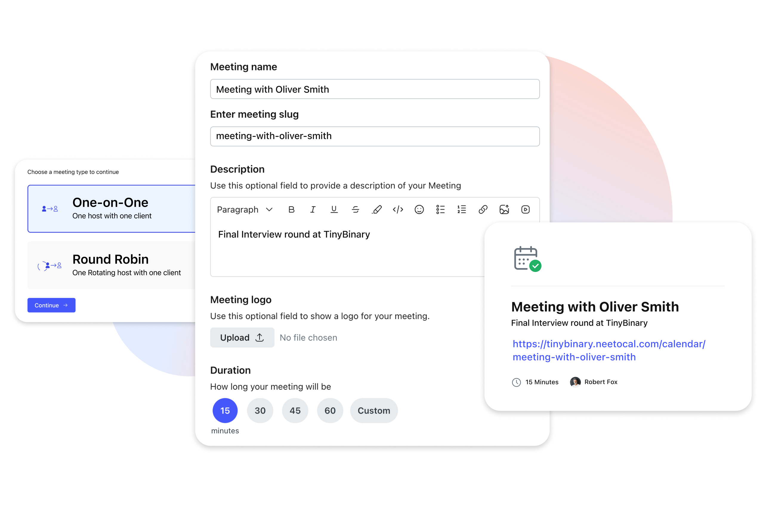Click the Strikethrough formatting icon
This screenshot has height=532, width=766.
pos(356,209)
